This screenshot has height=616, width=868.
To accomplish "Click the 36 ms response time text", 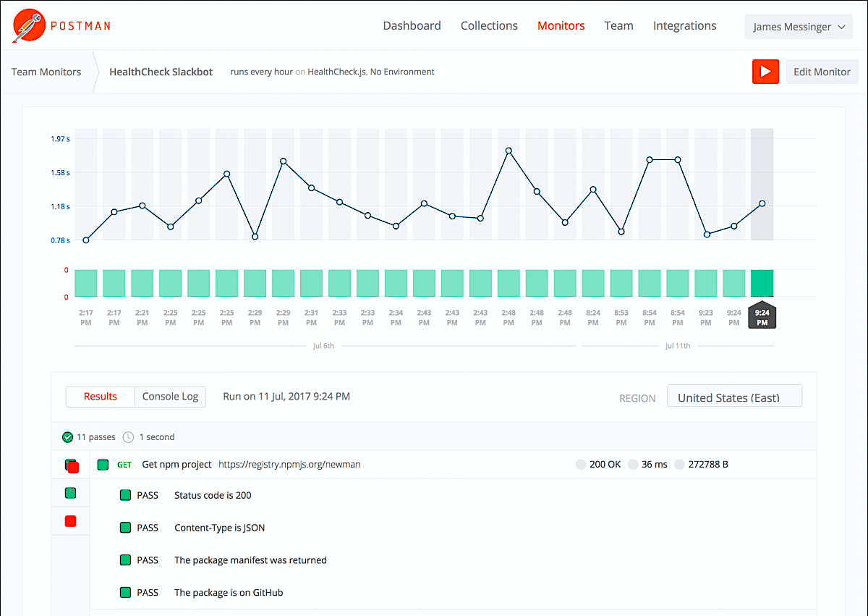I will 655,465.
